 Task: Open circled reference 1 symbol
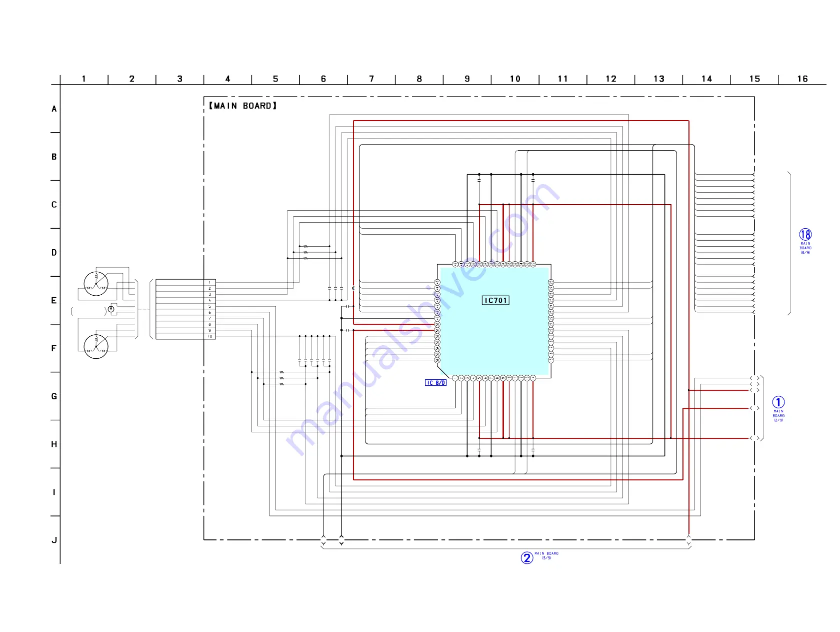[x=778, y=402]
